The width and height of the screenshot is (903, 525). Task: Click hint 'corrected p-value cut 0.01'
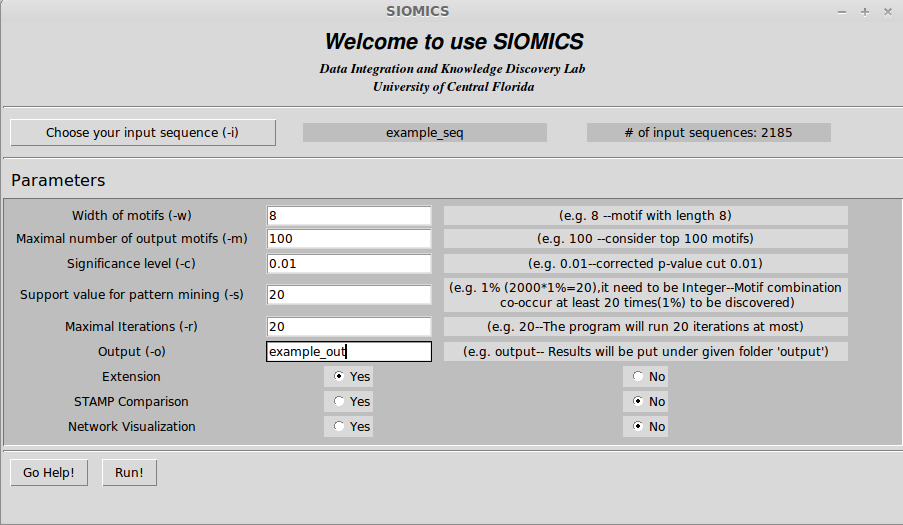[x=646, y=264]
